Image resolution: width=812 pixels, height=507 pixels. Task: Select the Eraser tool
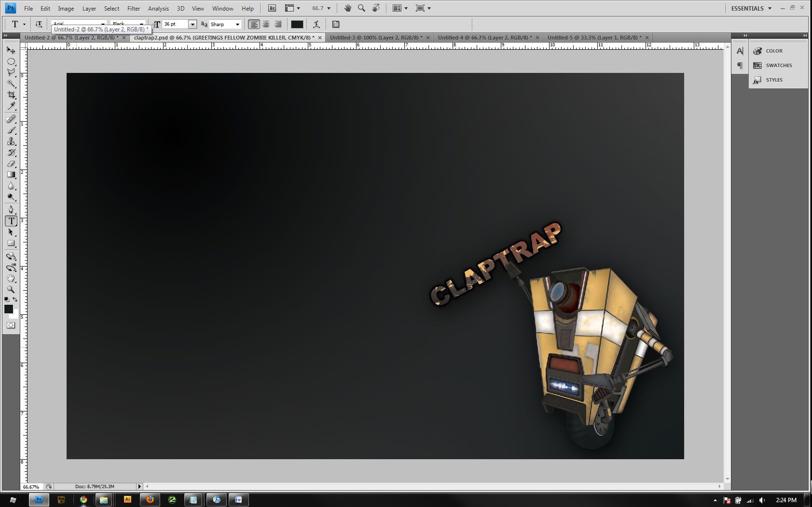pyautogui.click(x=11, y=164)
